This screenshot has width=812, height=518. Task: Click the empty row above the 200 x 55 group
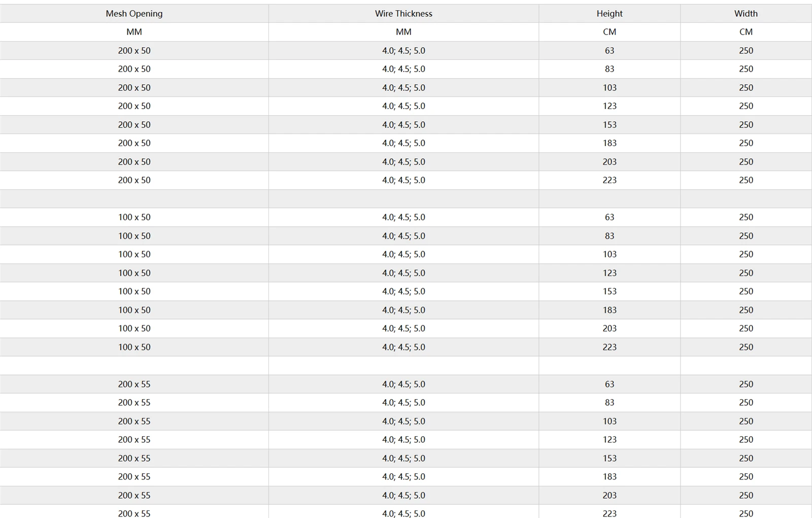(x=406, y=366)
